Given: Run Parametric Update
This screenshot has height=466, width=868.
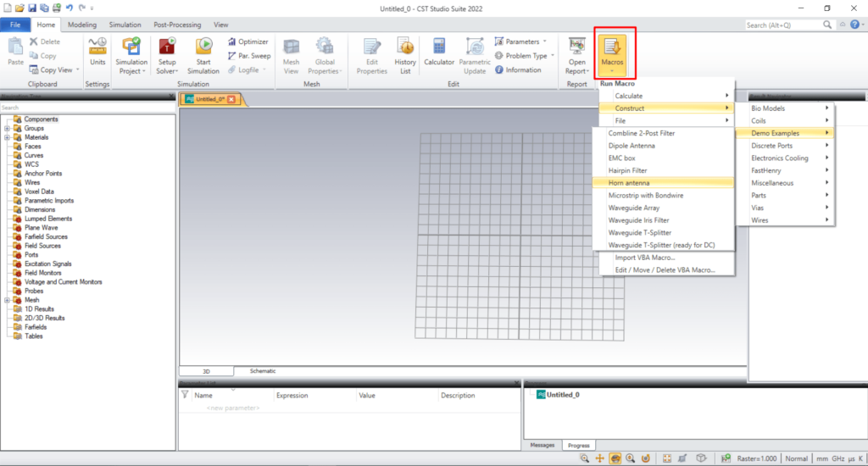Looking at the screenshot, I should click(x=475, y=55).
